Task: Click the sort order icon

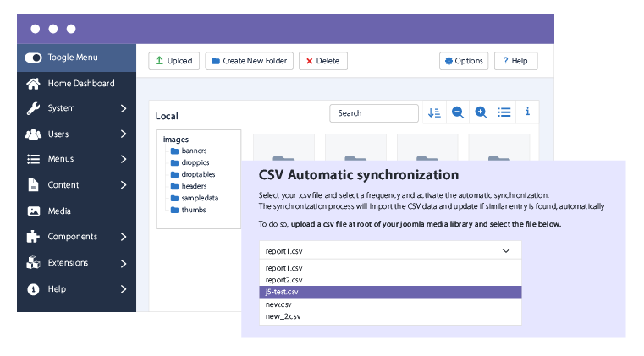Action: pos(434,112)
